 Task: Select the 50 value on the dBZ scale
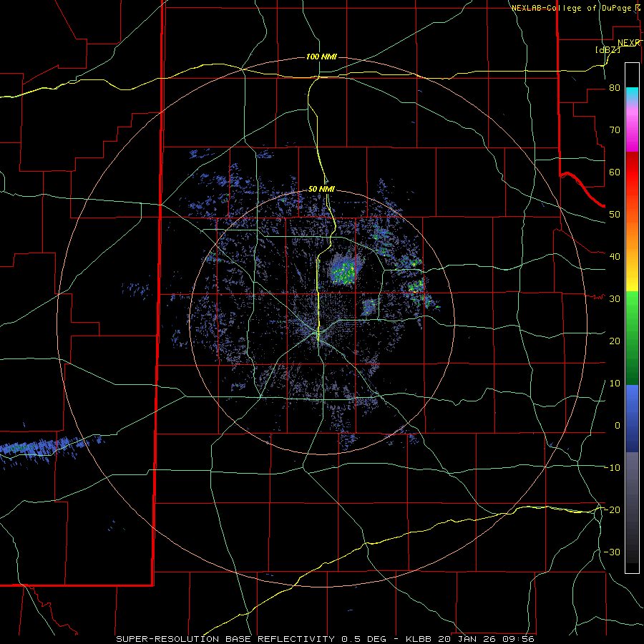pyautogui.click(x=615, y=215)
